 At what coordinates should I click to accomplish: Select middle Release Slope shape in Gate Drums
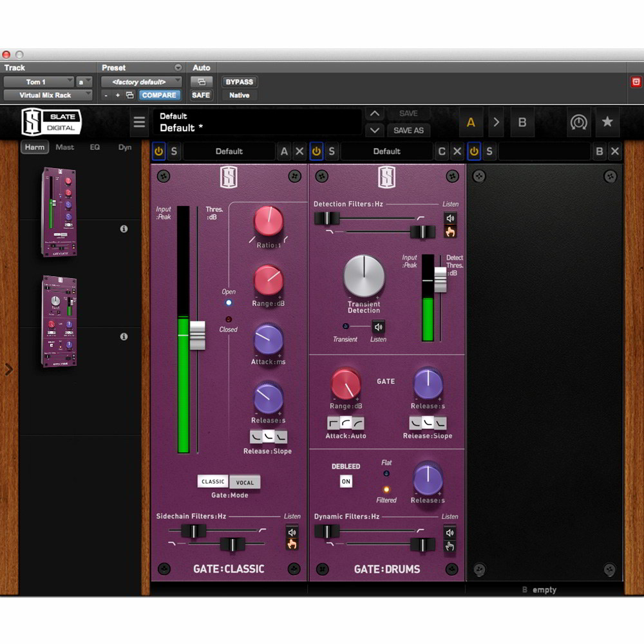pos(428,422)
